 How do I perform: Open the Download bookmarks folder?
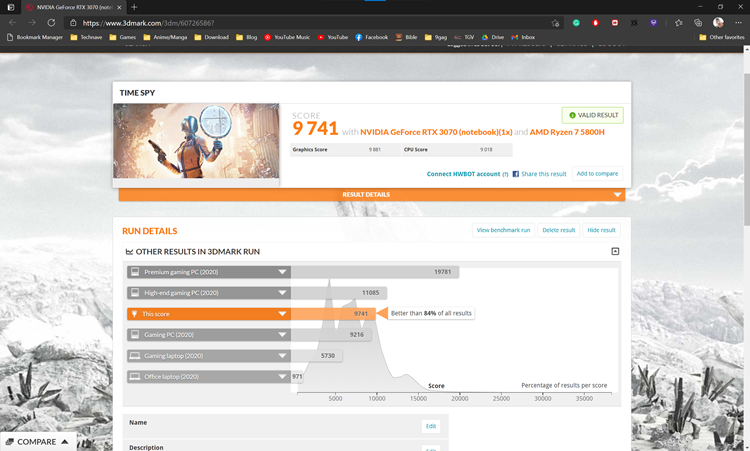[x=211, y=37]
